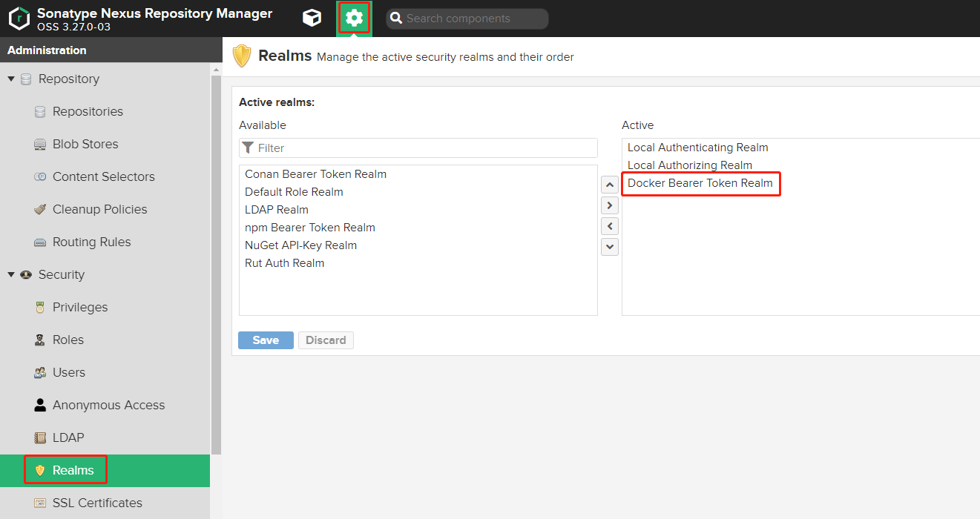Image resolution: width=980 pixels, height=519 pixels.
Task: Select Docker Bearer Token Realm in Active
Action: click(700, 183)
